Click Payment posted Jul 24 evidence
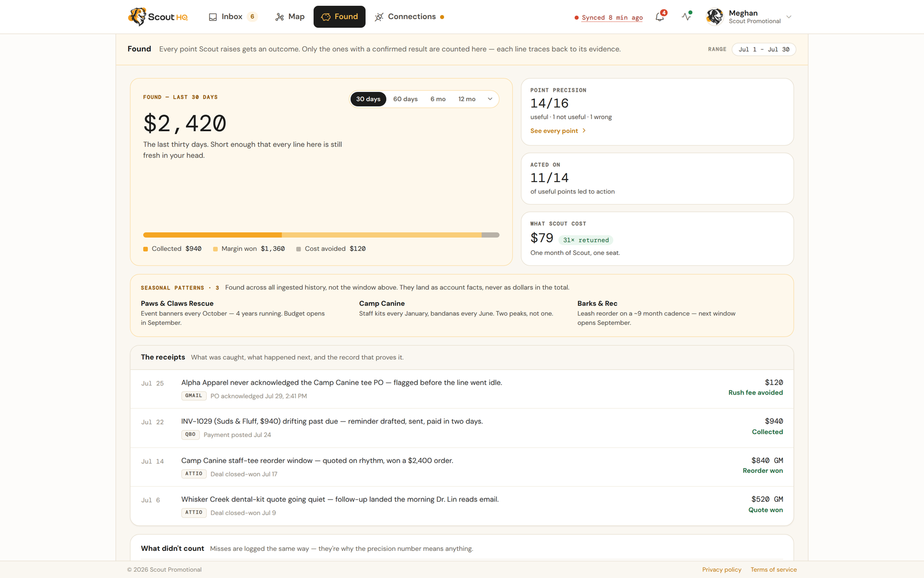 [x=237, y=435]
